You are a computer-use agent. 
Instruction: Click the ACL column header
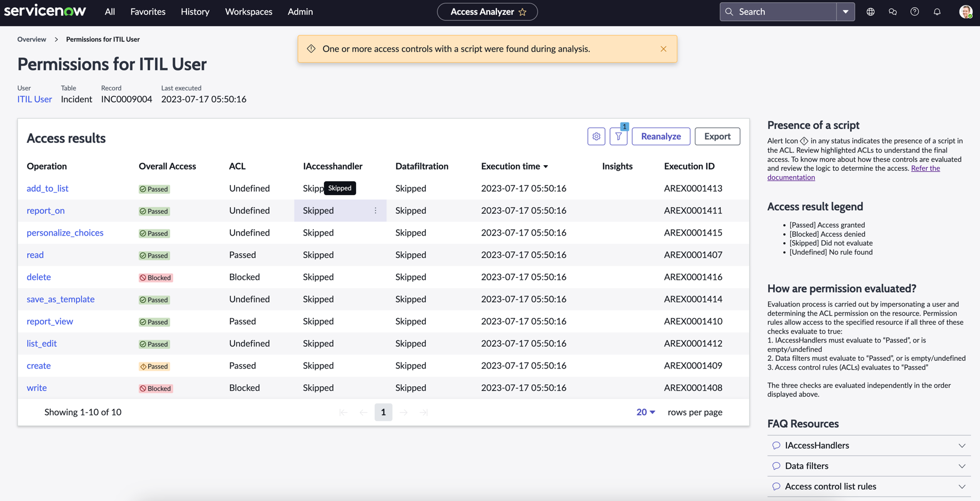[237, 166]
